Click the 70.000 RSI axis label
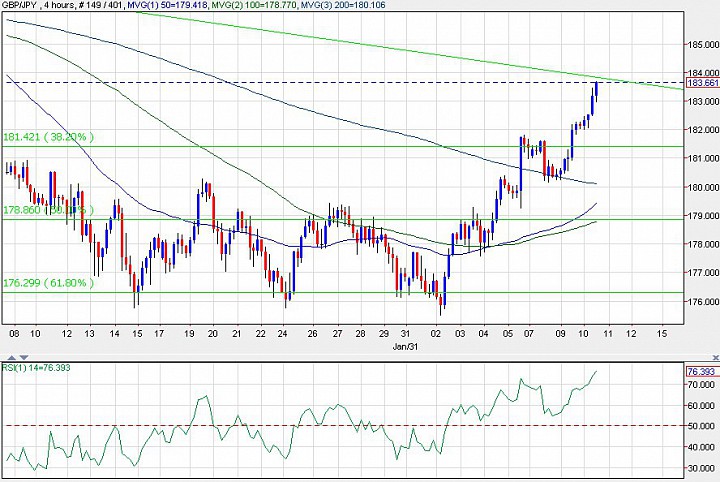 pos(703,385)
